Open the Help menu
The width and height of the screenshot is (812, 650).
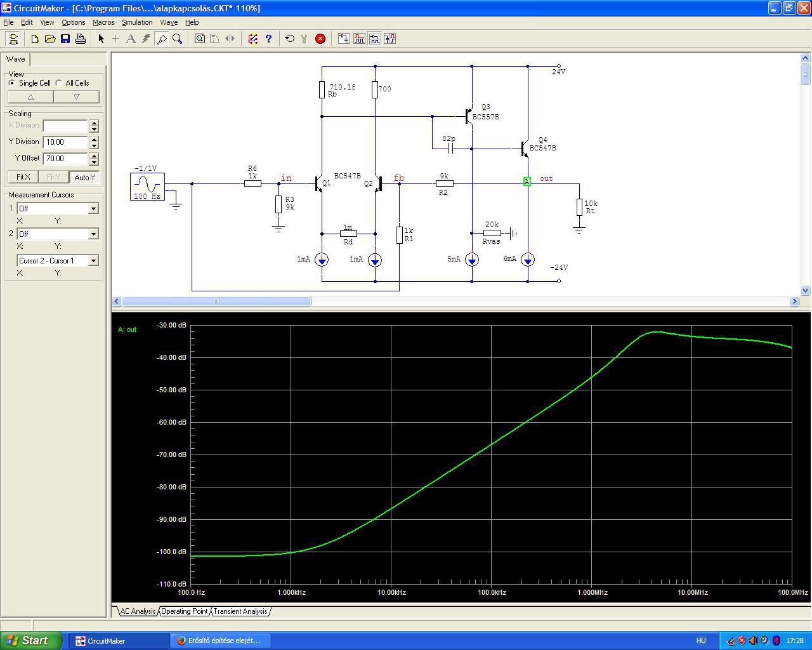click(192, 22)
